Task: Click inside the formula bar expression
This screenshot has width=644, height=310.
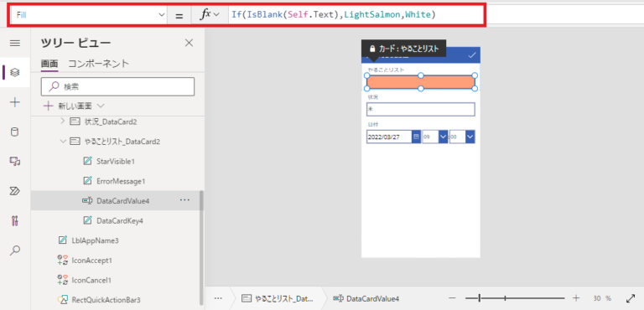Action: [x=333, y=15]
